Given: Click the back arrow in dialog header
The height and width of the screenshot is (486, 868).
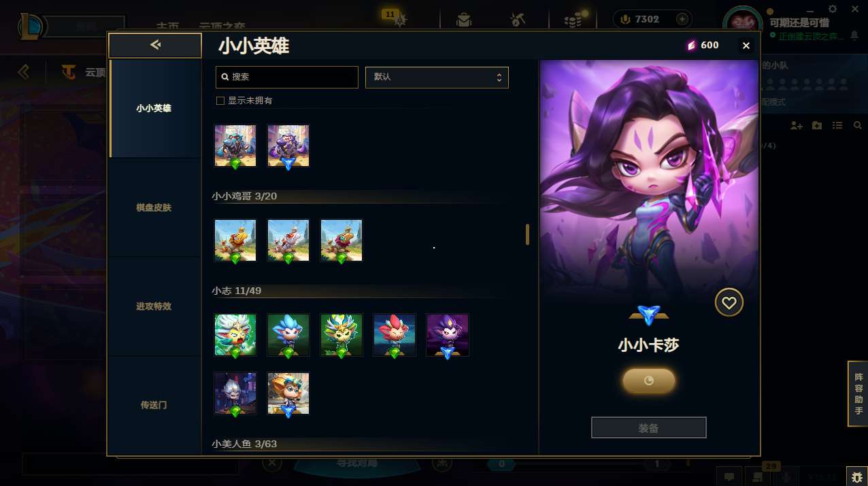Looking at the screenshot, I should [x=155, y=45].
